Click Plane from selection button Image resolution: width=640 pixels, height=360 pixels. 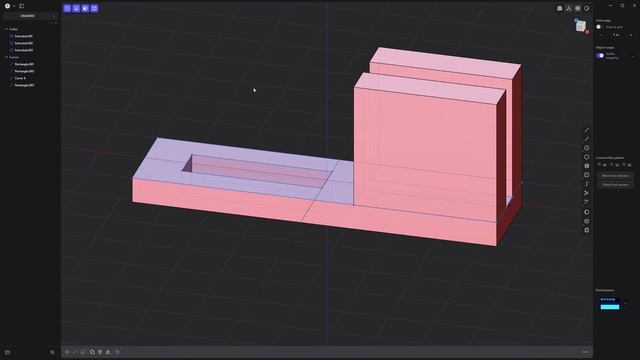point(616,176)
